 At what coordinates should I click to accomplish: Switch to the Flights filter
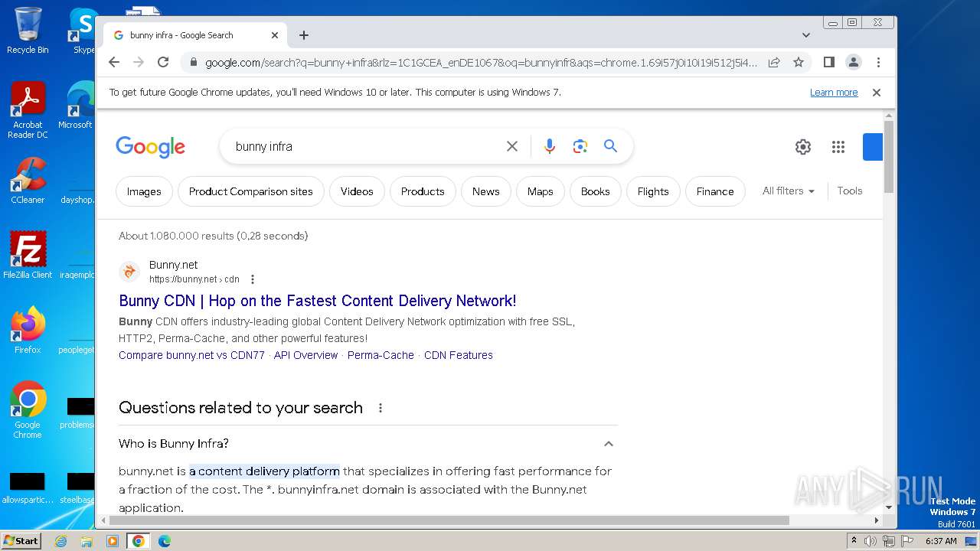[653, 191]
